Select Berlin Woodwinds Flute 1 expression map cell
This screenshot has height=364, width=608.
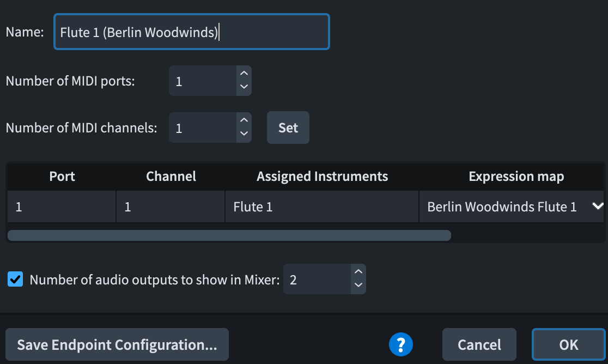[x=501, y=207]
